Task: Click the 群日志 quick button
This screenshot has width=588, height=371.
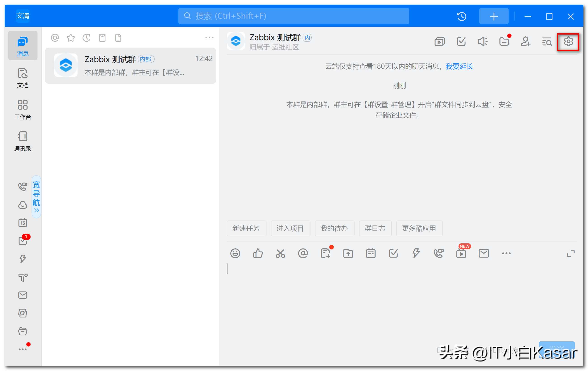Action: tap(375, 228)
